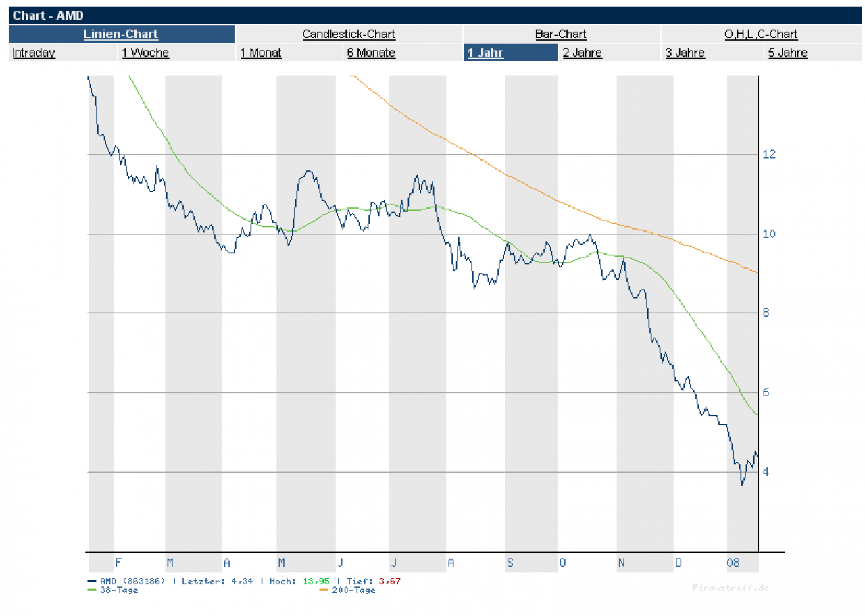Switch to the Candlestick-Chart tab
This screenshot has width=865, height=616.
[349, 34]
